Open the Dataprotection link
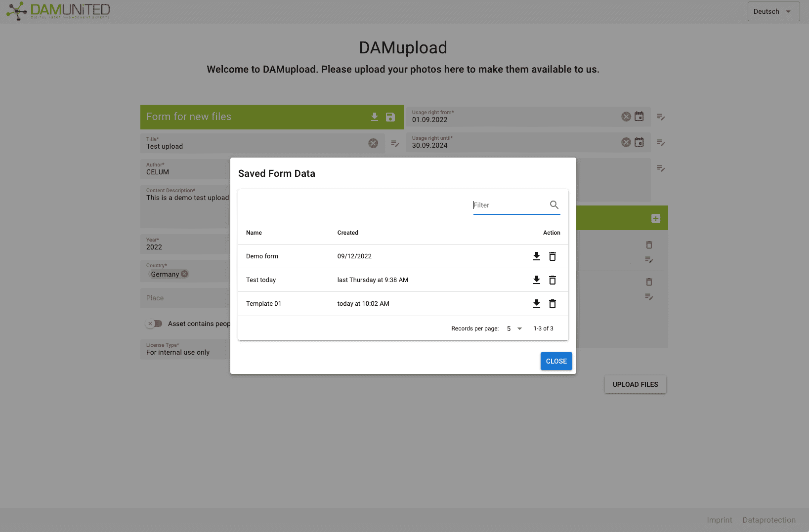Image resolution: width=809 pixels, height=532 pixels. click(769, 520)
